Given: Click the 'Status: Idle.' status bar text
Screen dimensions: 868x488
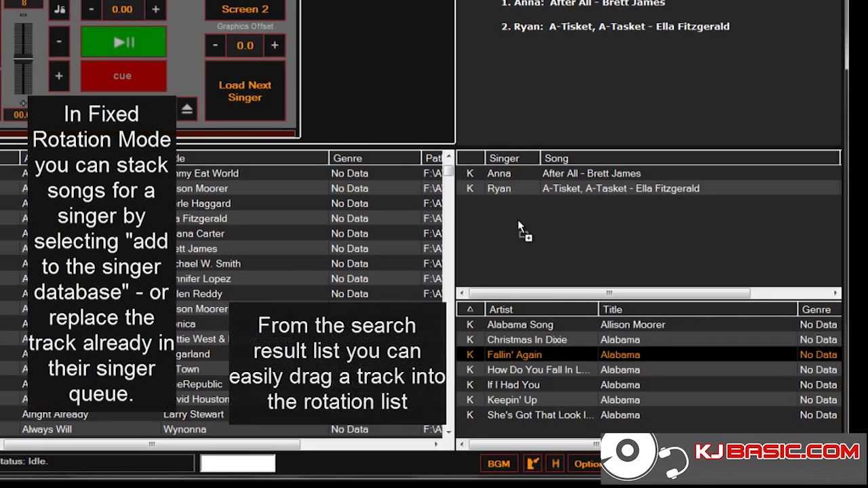Looking at the screenshot, I should click(x=24, y=461).
